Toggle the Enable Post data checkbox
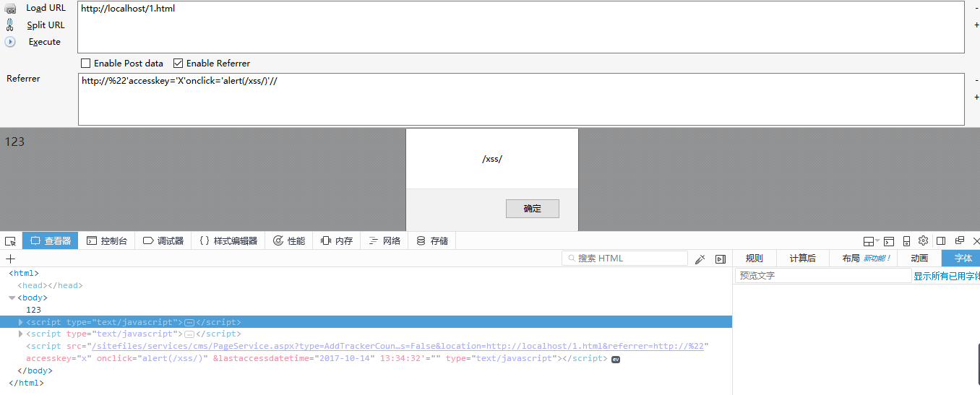Viewport: 980px width, 395px height. coord(86,64)
